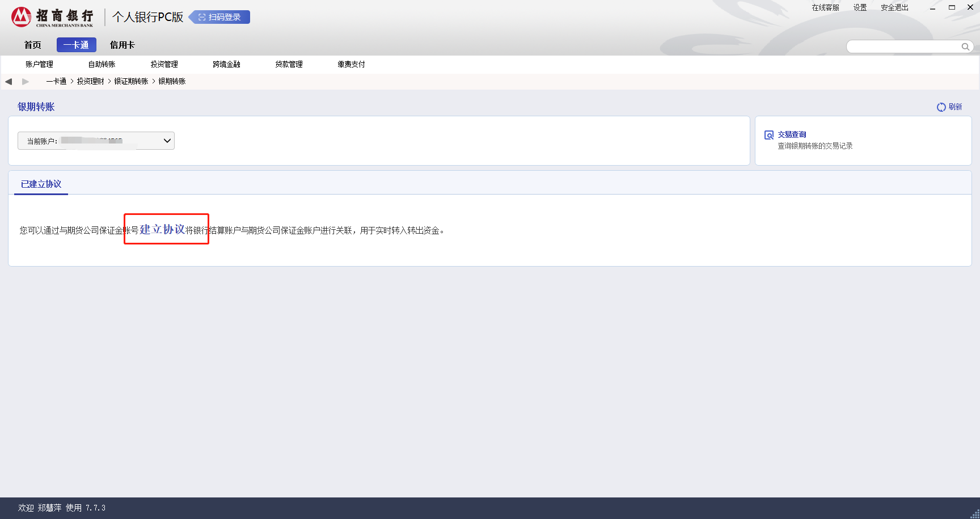Click the refresh (刷新) icon
980x519 pixels.
coord(941,107)
